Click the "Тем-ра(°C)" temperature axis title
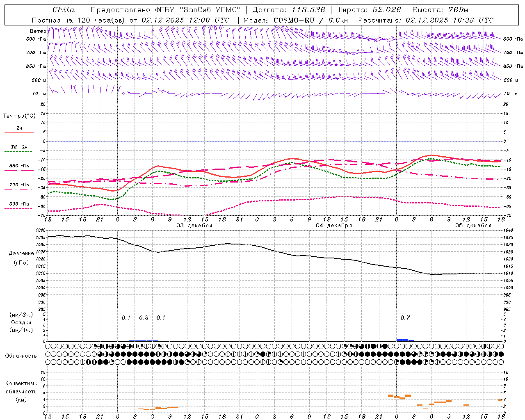Screen dimensions: 525x420 pyautogui.click(x=19, y=116)
